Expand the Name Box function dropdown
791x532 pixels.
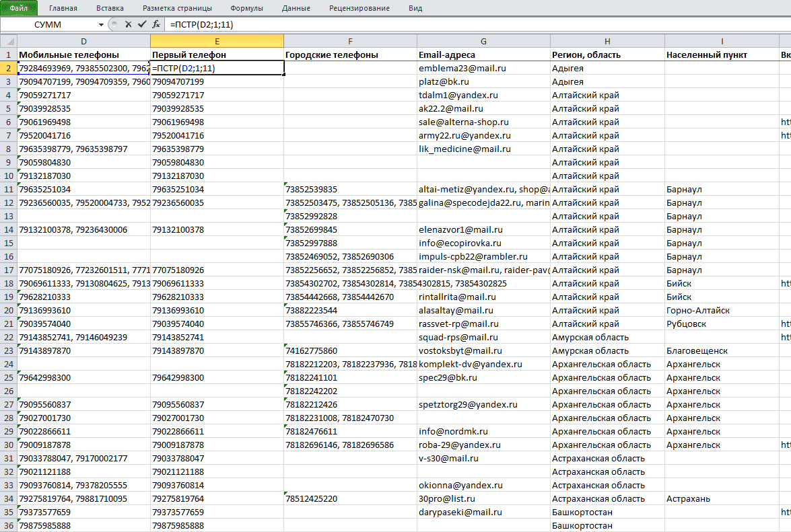click(102, 25)
